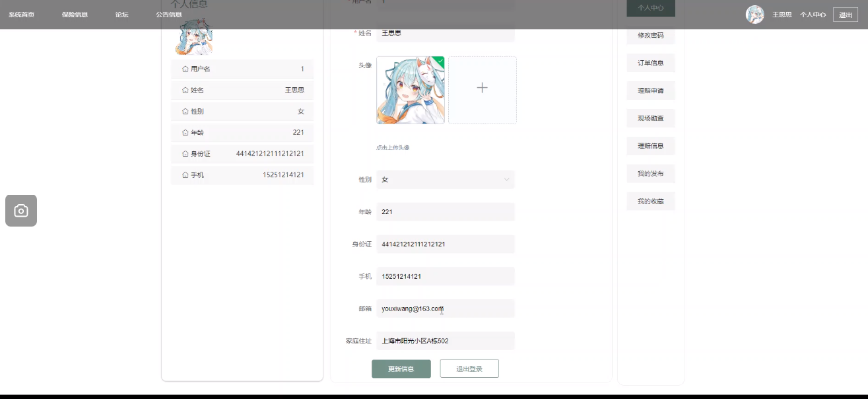Open 现场勘查 in right sidebar

[651, 118]
